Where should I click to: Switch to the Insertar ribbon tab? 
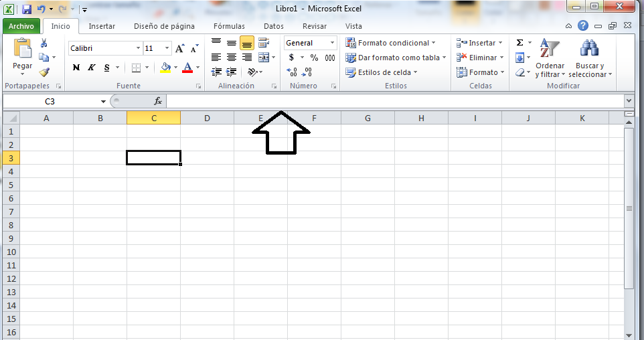[x=102, y=26]
